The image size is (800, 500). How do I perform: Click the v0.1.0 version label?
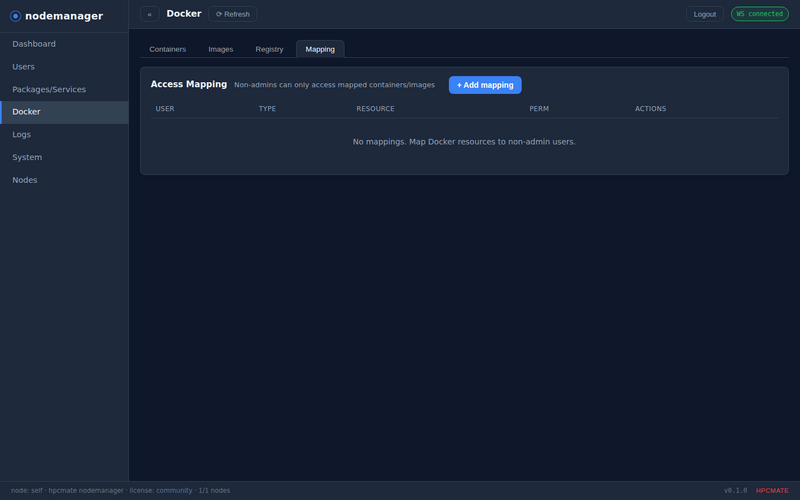click(735, 491)
